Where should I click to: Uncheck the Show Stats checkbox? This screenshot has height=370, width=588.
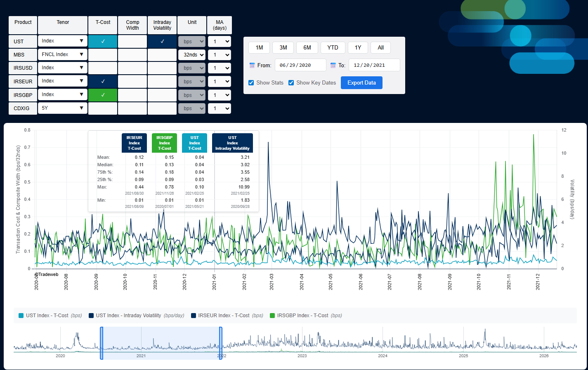251,82
